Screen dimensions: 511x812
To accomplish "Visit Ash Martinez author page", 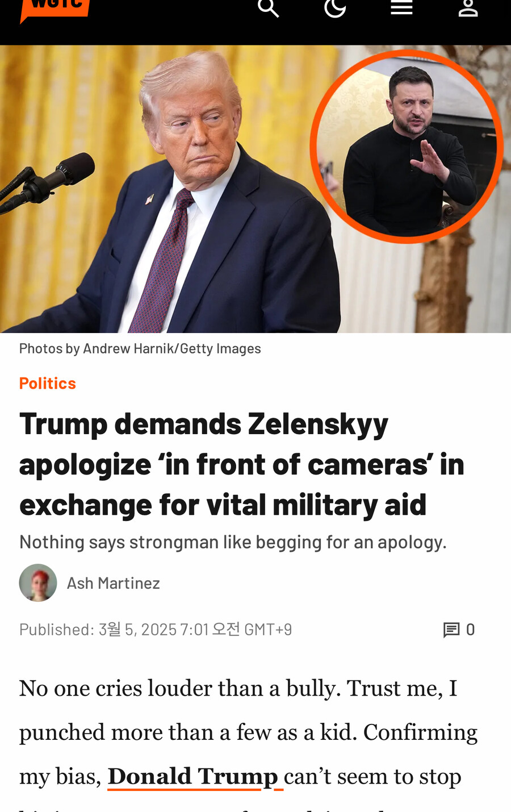I will tap(114, 583).
